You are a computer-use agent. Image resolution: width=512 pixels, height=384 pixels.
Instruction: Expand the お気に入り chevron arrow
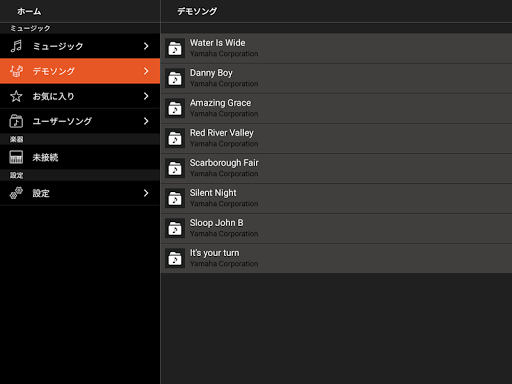[x=146, y=96]
